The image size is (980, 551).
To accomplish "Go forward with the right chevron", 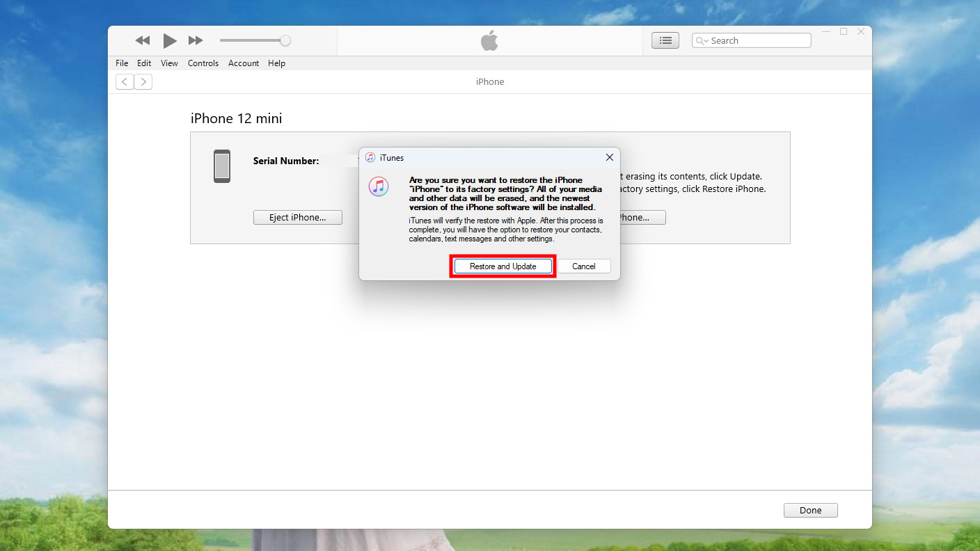I will [143, 82].
